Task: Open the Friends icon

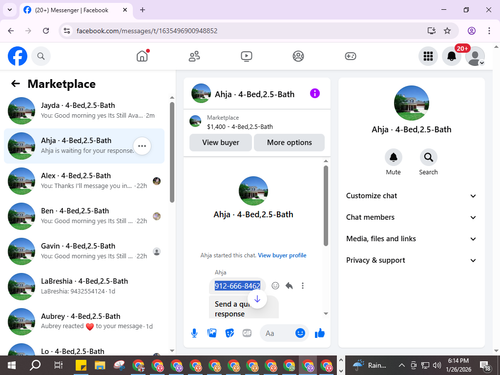Action: tap(194, 56)
